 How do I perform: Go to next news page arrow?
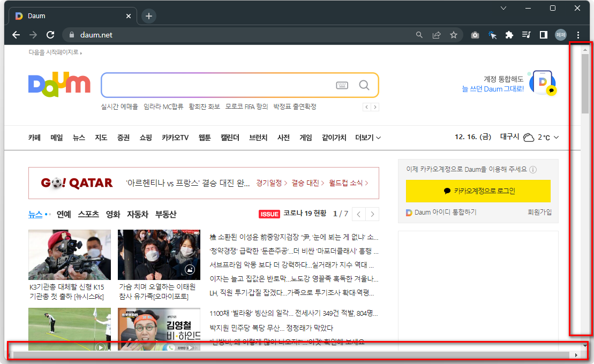(372, 214)
